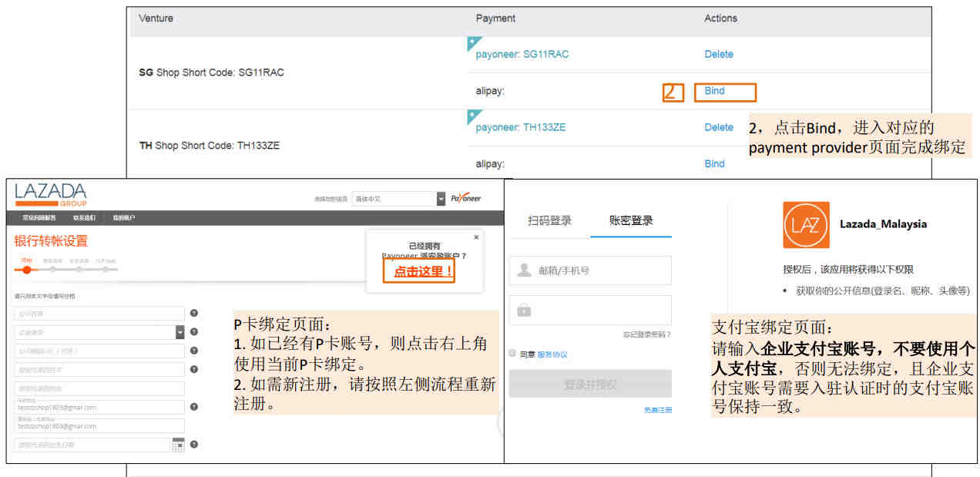This screenshot has width=980, height=477.
Task: Click the Payoneer logo
Action: pos(465,199)
